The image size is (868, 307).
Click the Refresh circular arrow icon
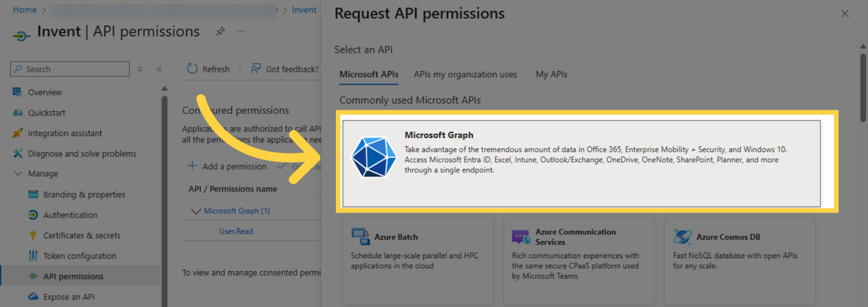point(192,69)
